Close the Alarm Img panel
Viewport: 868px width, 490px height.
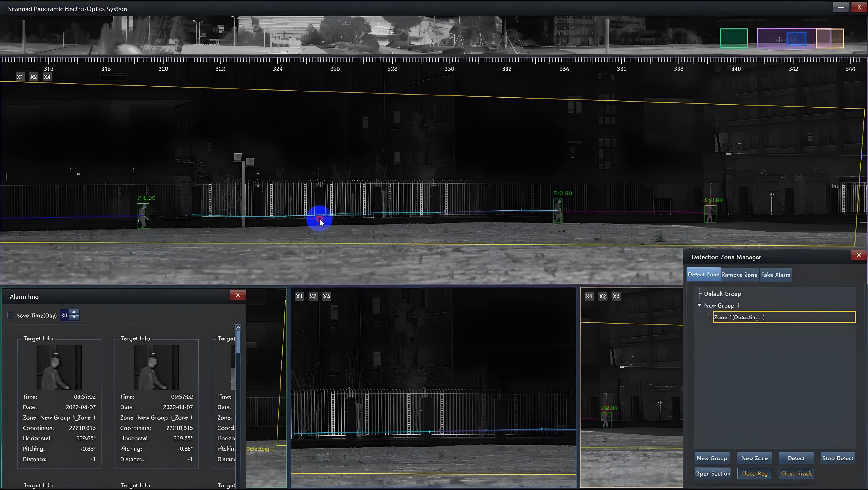tap(238, 295)
